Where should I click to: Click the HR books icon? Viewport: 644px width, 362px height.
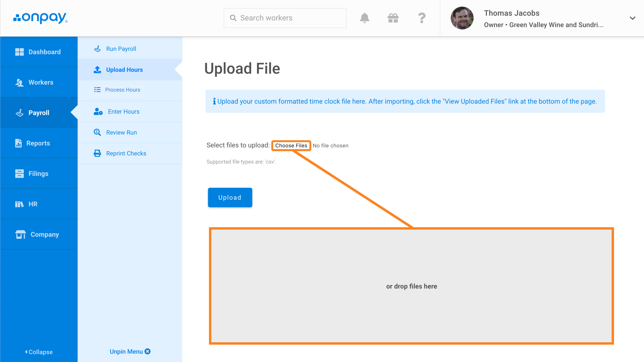(19, 204)
